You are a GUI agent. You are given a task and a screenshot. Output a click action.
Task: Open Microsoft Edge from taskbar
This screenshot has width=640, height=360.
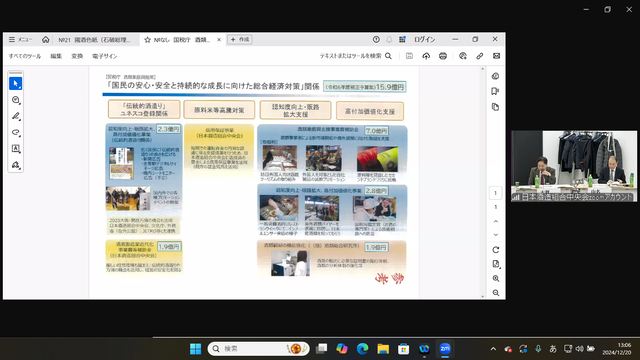tap(362, 349)
